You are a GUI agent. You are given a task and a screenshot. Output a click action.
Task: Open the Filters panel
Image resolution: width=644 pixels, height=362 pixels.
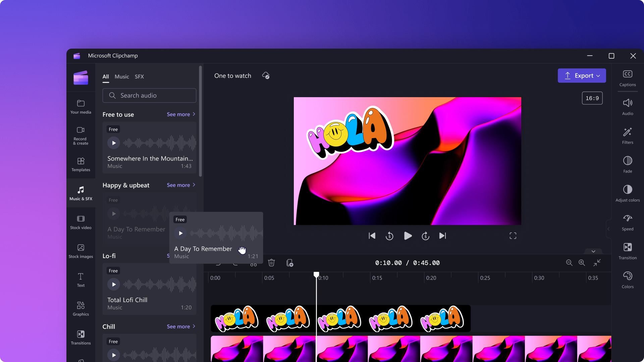tap(627, 136)
